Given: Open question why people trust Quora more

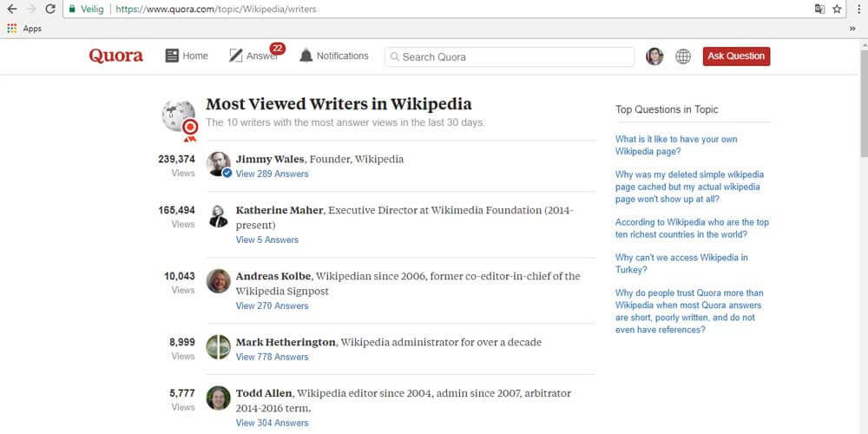Looking at the screenshot, I should [689, 311].
